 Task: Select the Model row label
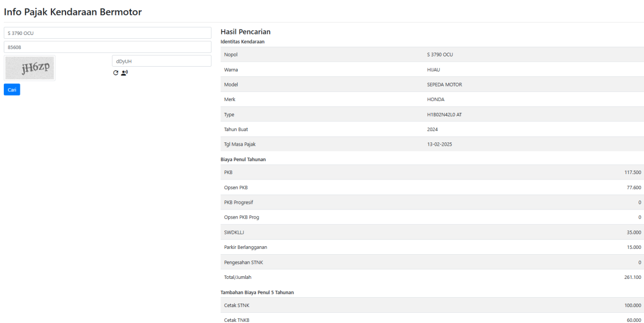pos(231,84)
